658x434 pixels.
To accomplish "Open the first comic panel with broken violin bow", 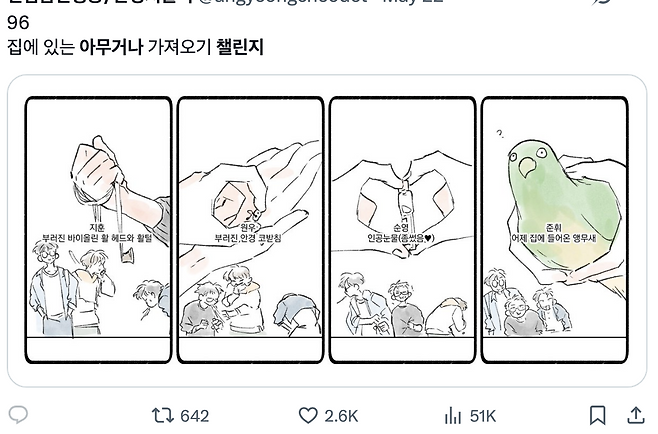I will (99, 229).
